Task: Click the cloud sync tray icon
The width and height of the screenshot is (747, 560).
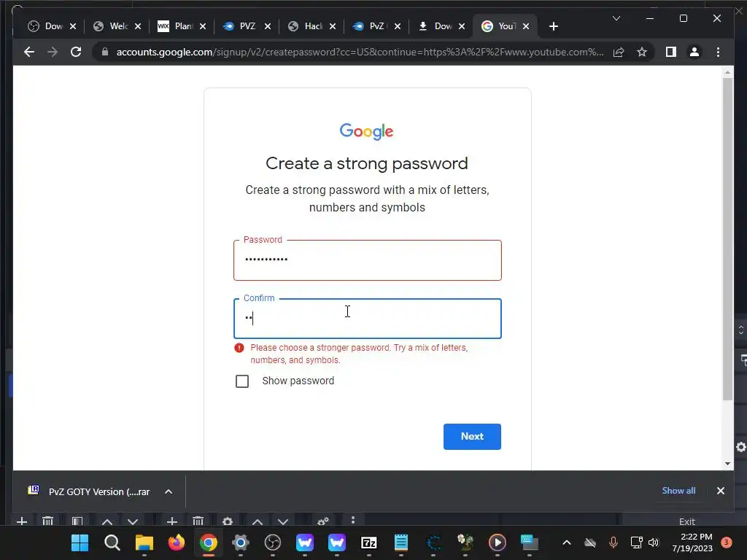Action: click(x=589, y=542)
